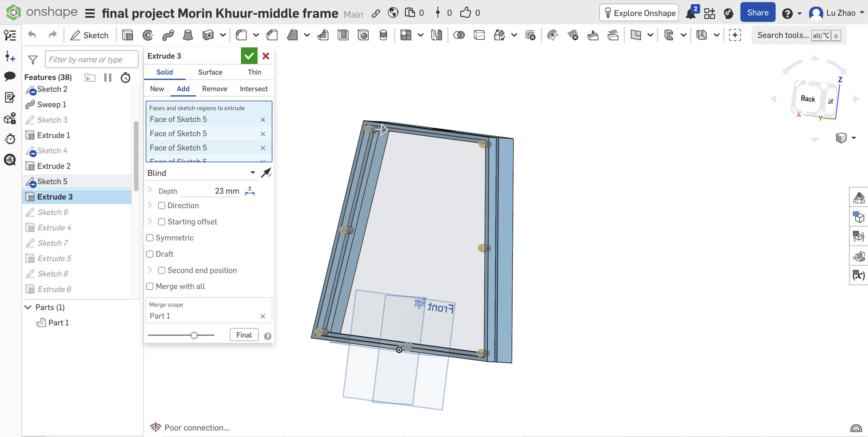868x437 pixels.
Task: Toggle rollback bar pause icon
Action: pos(108,77)
